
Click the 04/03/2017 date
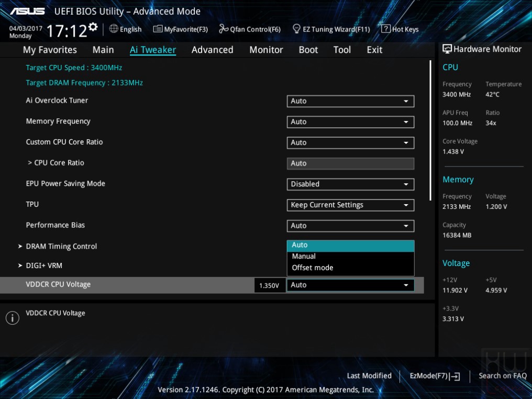pos(26,28)
